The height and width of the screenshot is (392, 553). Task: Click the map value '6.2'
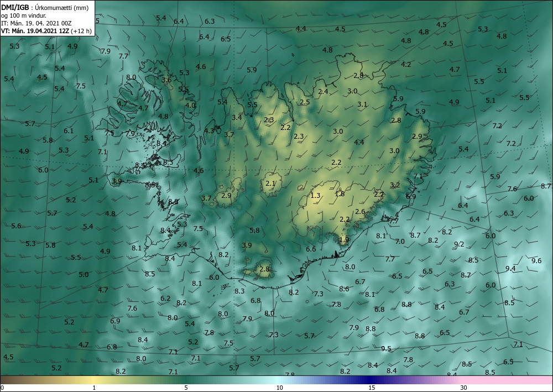165,299
